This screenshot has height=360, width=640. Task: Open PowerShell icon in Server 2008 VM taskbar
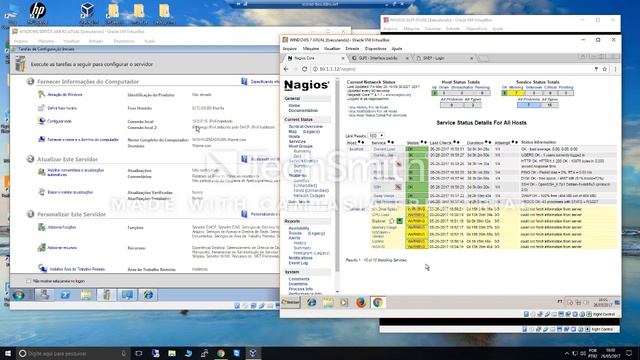coord(65,295)
